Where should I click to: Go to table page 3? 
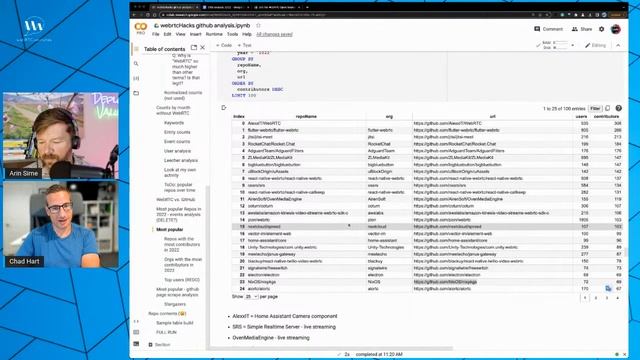coord(607,298)
